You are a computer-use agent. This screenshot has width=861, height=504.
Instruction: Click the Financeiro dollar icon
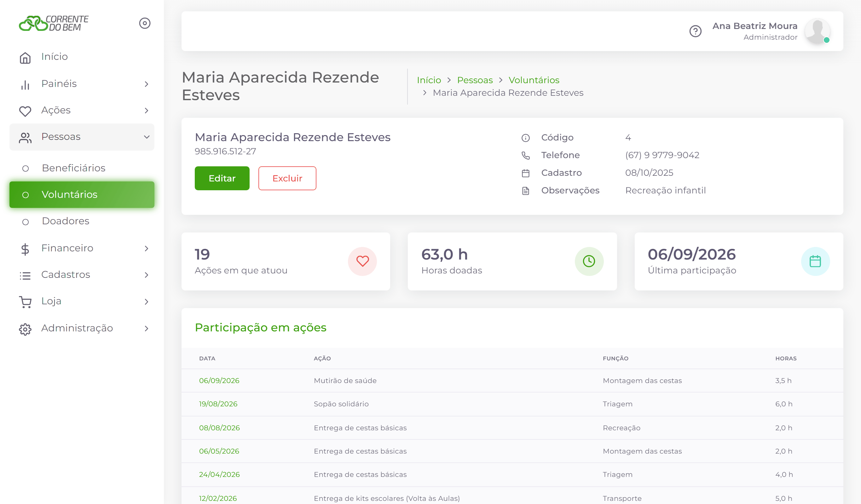click(x=25, y=249)
